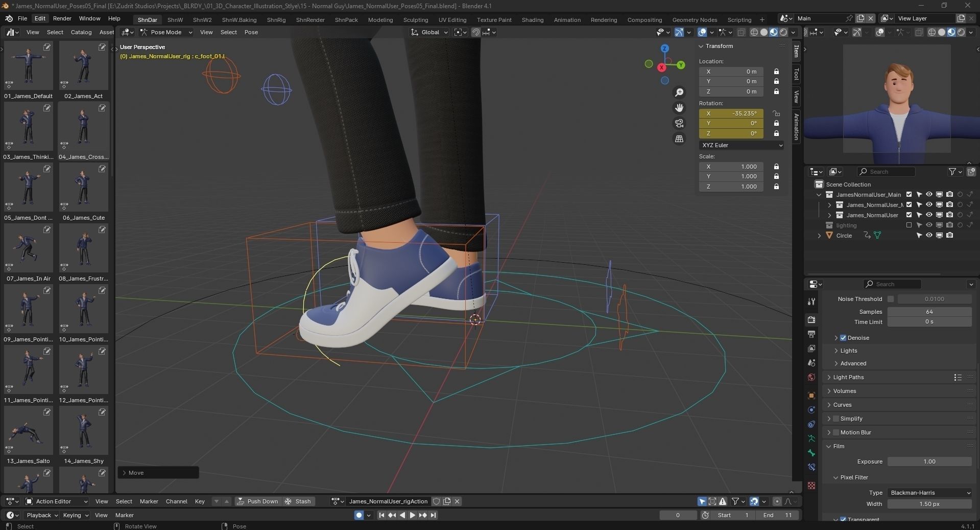Screen dimensions: 980x530
Task: Click the pan view hand gizmo
Action: tap(679, 108)
